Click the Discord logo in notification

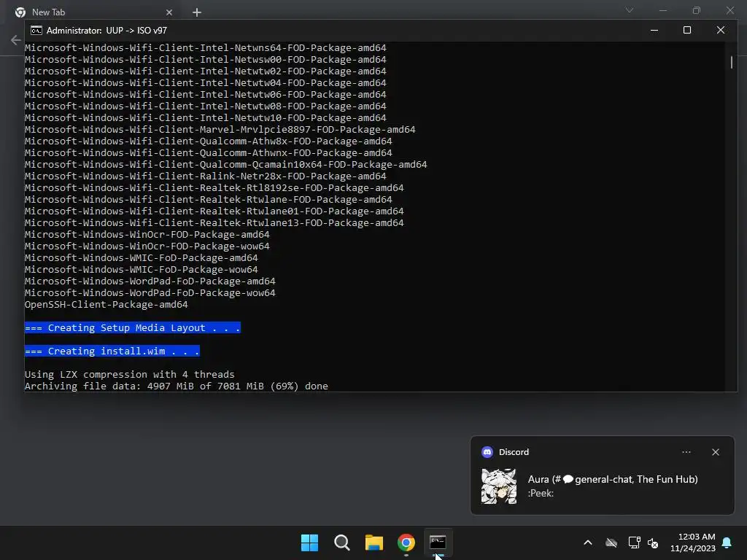pos(487,452)
